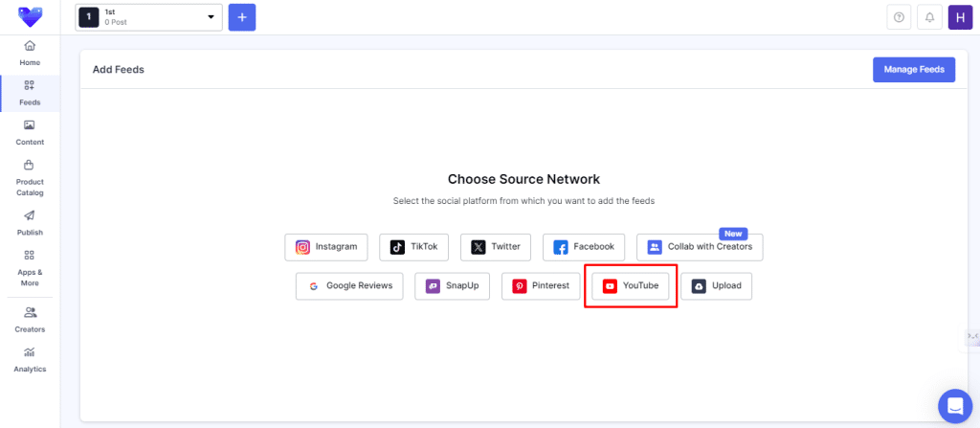
Task: Click the purple heart app logo
Action: point(30,17)
